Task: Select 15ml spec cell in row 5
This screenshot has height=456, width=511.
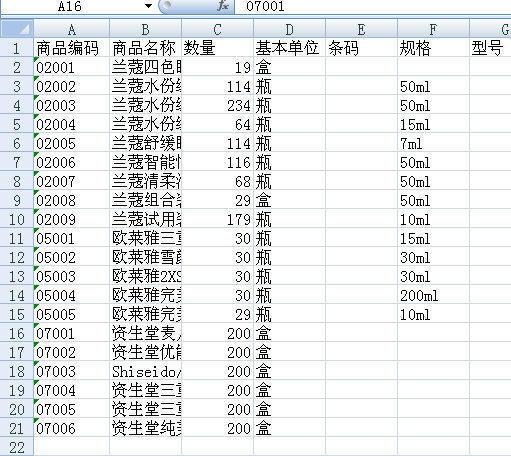Action: [x=433, y=124]
